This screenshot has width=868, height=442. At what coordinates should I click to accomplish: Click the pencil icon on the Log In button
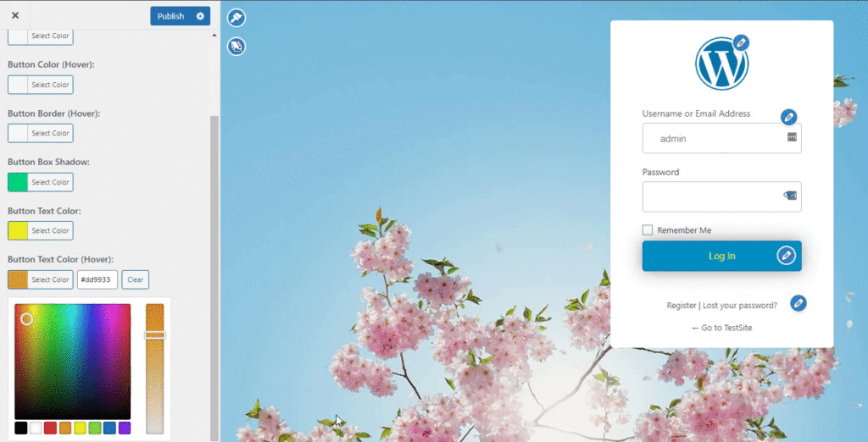[786, 256]
